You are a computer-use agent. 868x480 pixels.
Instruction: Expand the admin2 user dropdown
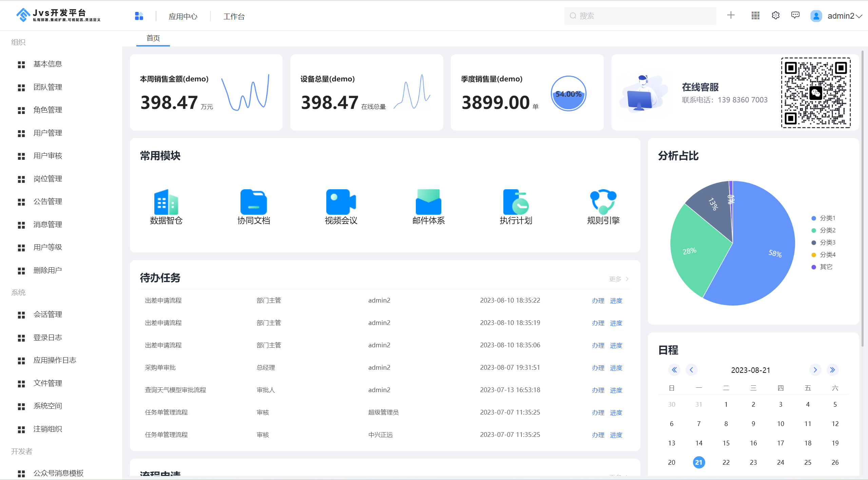point(844,16)
